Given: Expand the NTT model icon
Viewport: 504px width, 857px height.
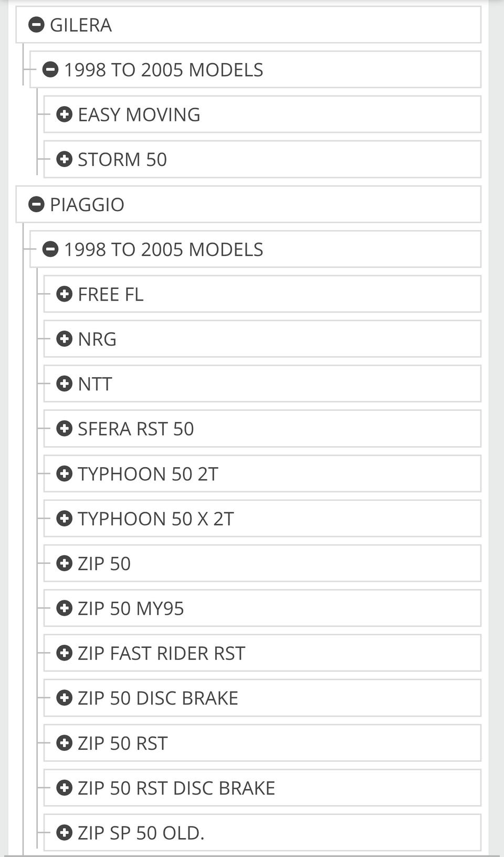Looking at the screenshot, I should click(64, 384).
